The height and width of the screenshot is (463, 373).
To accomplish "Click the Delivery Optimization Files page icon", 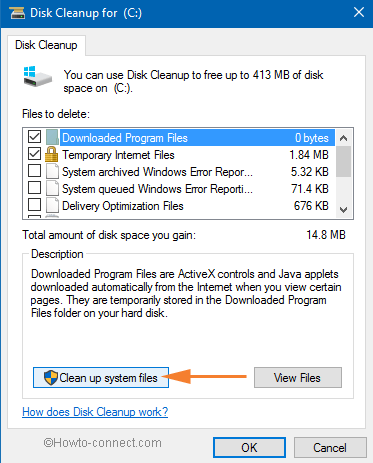I will point(52,205).
